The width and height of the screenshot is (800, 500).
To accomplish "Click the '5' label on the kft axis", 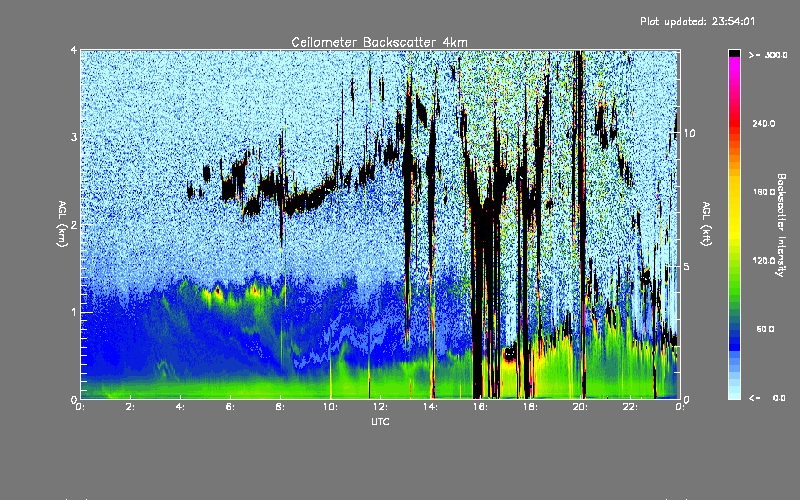I will [x=687, y=267].
